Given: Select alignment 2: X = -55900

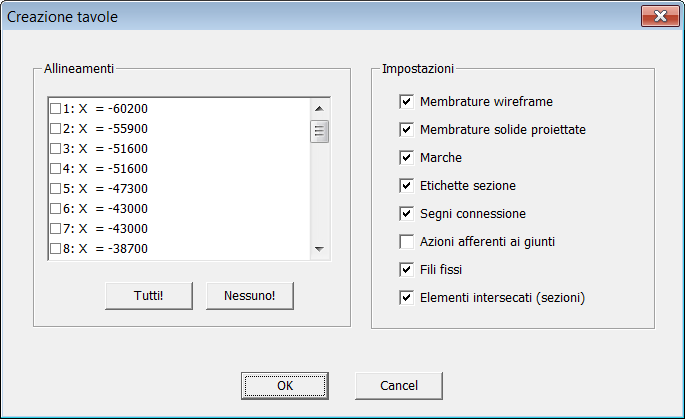Looking at the screenshot, I should tap(55, 128).
